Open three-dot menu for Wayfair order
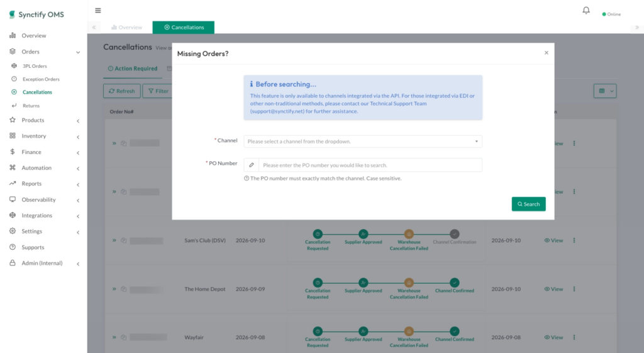The image size is (644, 353). pyautogui.click(x=574, y=337)
